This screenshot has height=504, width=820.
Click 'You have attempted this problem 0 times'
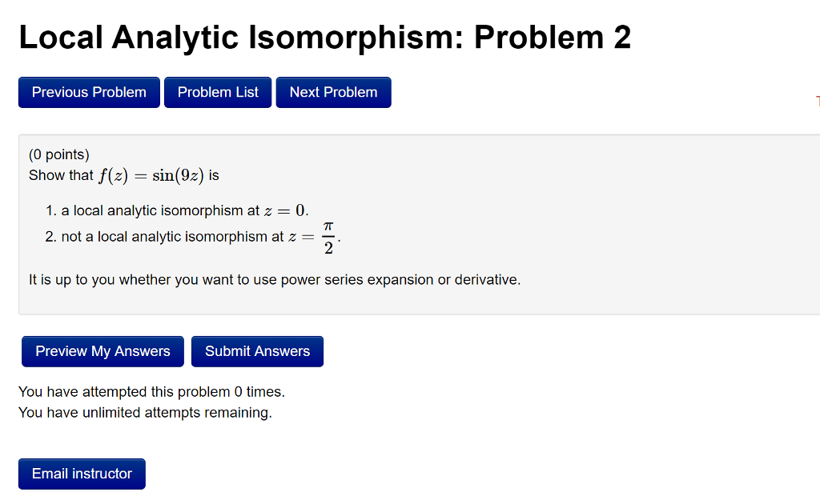click(152, 391)
